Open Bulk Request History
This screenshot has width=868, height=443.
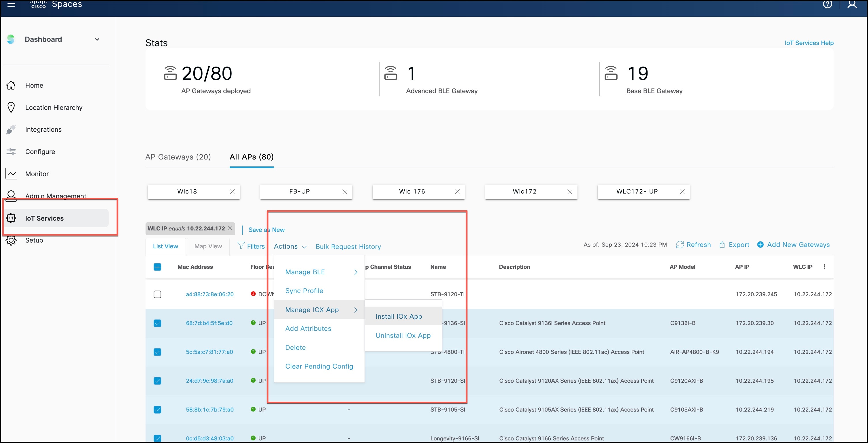point(348,247)
